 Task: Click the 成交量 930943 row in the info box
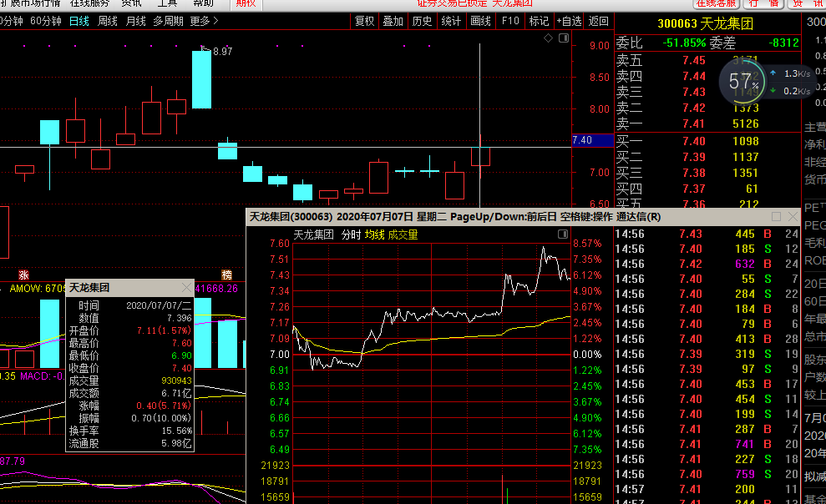130,381
